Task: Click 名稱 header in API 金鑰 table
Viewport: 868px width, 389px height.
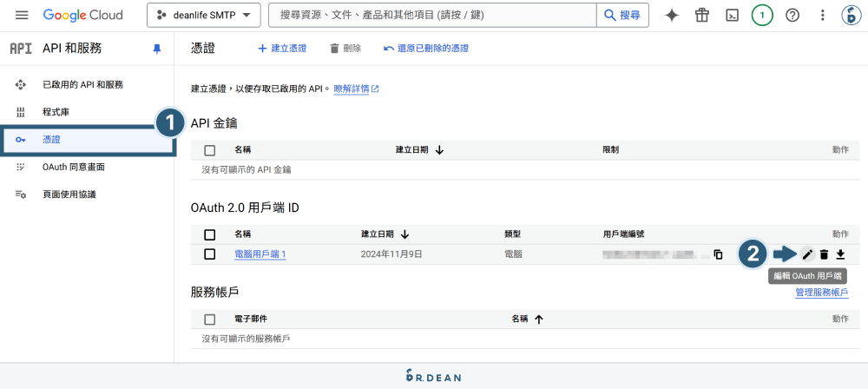Action: tap(242, 150)
